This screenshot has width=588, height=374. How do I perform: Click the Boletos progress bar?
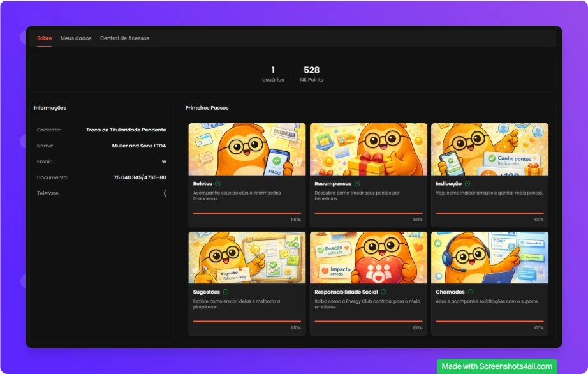[x=247, y=213]
